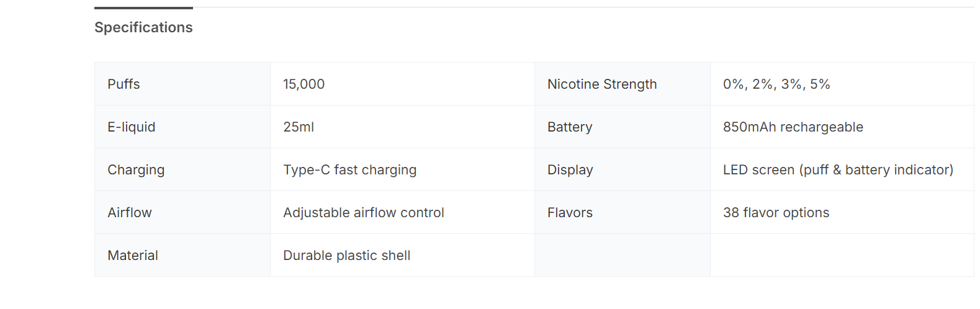980x309 pixels.
Task: Select the 850mAh rechargeable value
Action: pyautogui.click(x=793, y=127)
